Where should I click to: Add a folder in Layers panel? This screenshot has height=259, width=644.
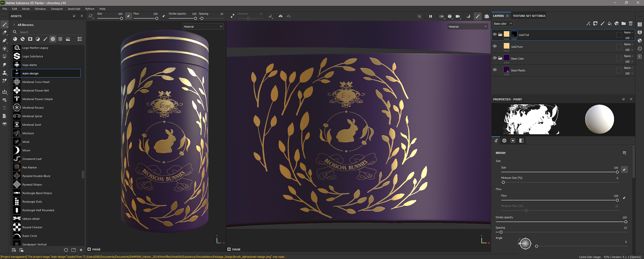click(624, 23)
